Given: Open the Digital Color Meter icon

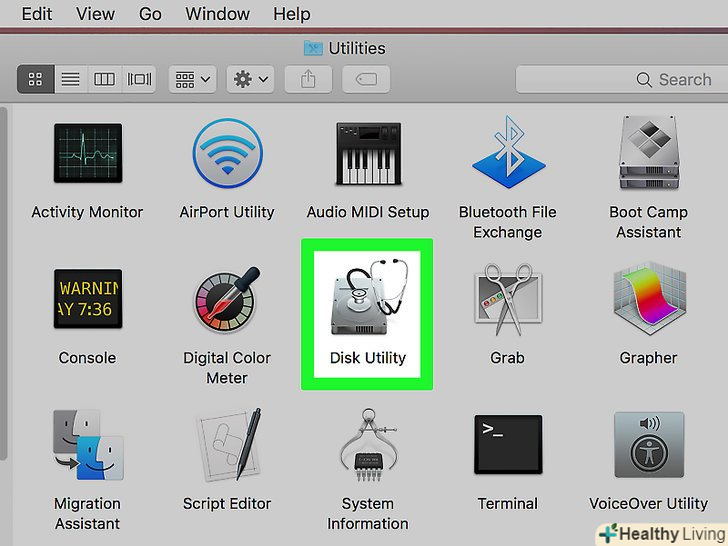Looking at the screenshot, I should pos(227,299).
